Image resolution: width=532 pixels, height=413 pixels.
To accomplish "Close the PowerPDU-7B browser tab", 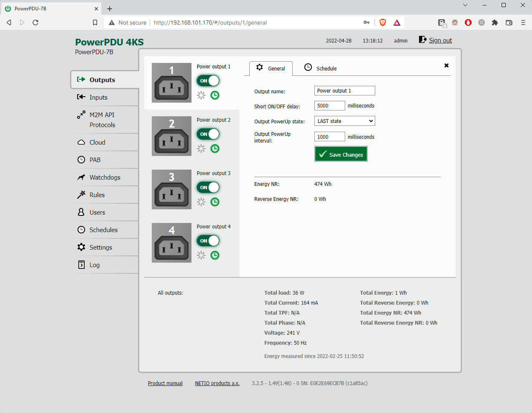I will point(96,8).
